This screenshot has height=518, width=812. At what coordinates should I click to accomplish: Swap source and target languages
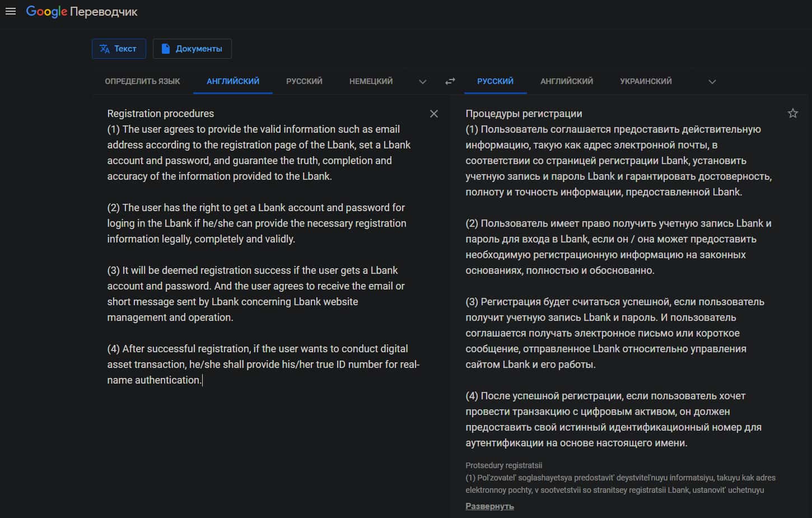pyautogui.click(x=450, y=81)
